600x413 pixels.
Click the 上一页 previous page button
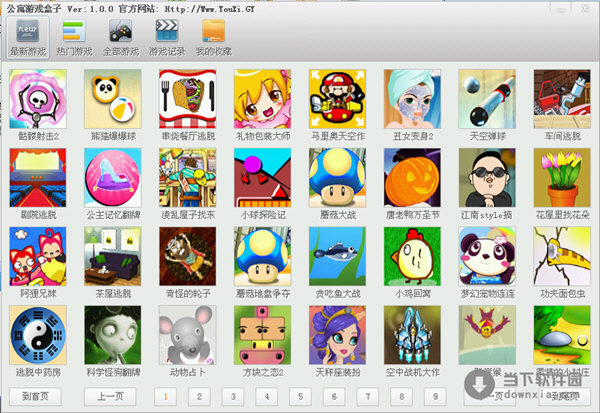(x=110, y=397)
